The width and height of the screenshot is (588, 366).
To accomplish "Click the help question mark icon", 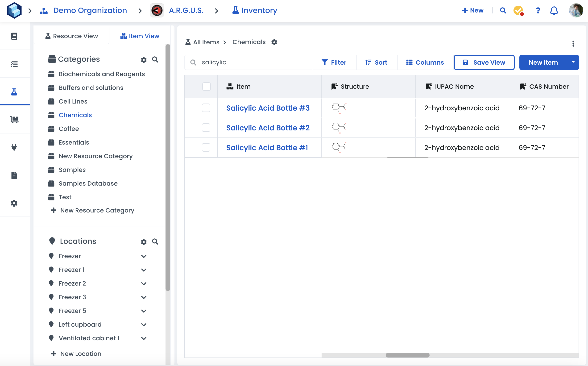I will pos(538,11).
